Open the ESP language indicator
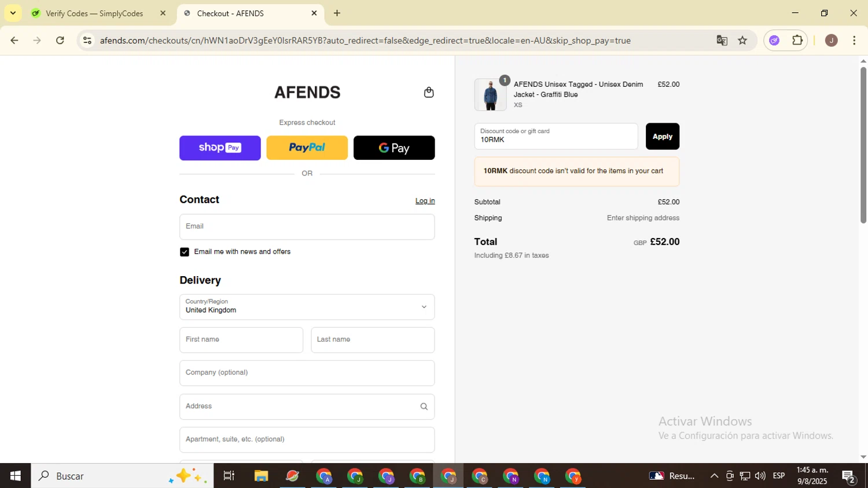 tap(779, 476)
